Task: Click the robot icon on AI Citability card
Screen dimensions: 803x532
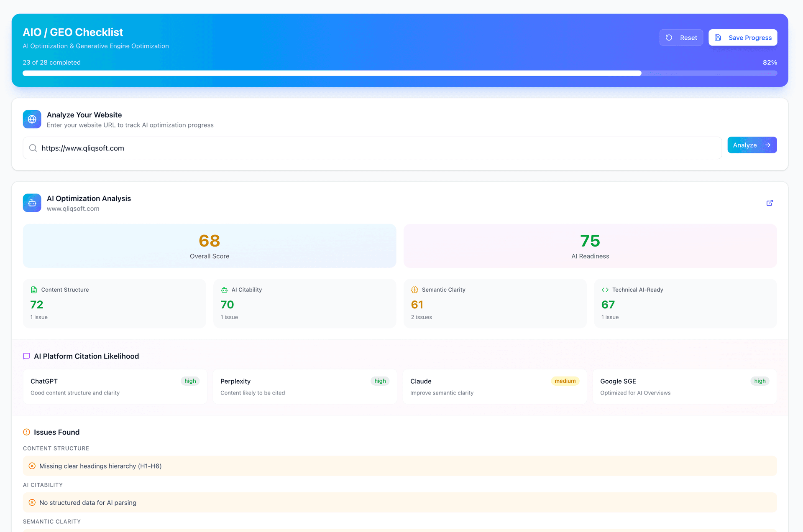Action: pos(224,289)
